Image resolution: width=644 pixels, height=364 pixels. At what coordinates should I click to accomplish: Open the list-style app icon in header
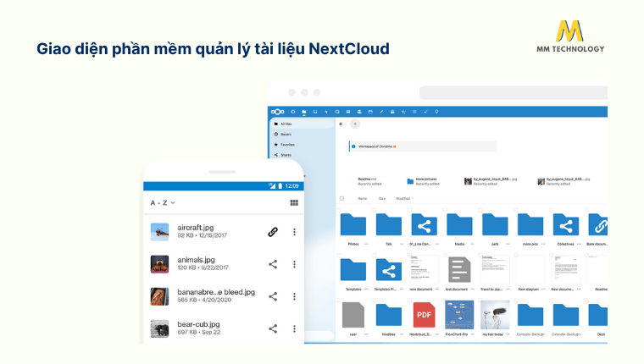(414, 112)
